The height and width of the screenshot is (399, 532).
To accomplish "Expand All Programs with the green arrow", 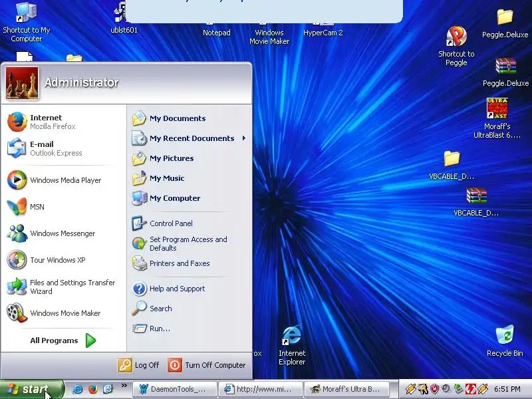I will [63, 340].
